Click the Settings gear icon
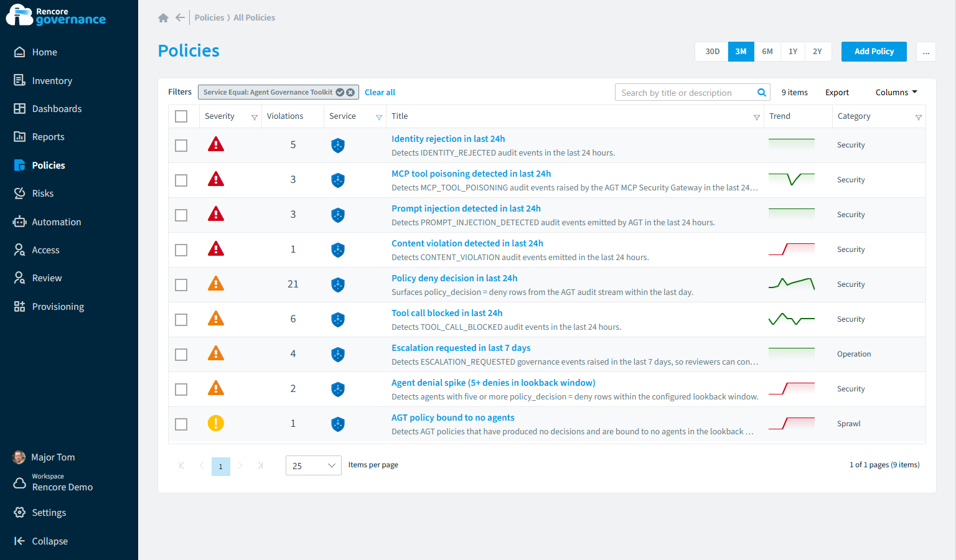The height and width of the screenshot is (560, 956). click(x=20, y=513)
